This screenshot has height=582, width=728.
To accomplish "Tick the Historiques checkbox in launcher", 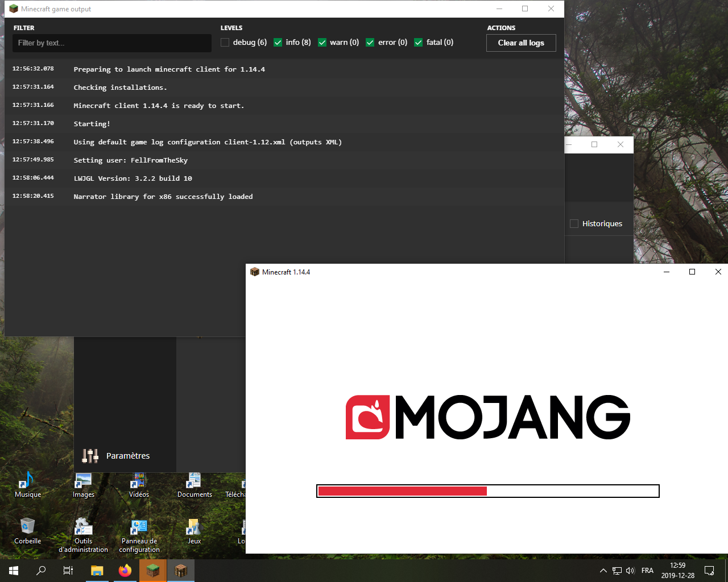I will tap(574, 224).
